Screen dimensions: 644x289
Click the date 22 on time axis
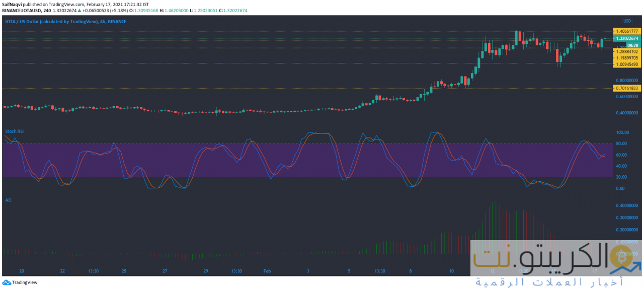[62, 271]
